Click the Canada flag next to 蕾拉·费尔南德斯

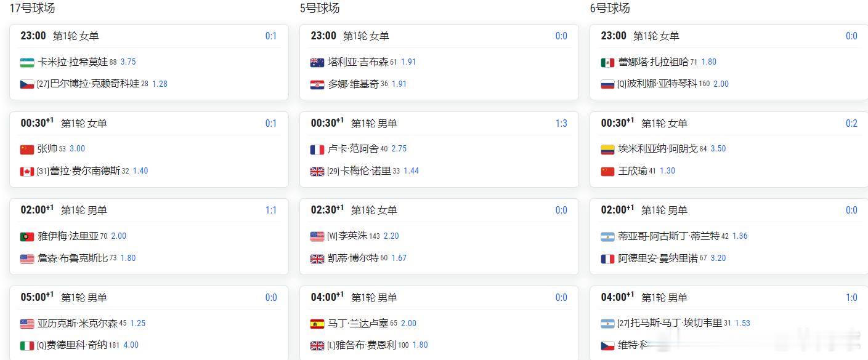pyautogui.click(x=27, y=171)
